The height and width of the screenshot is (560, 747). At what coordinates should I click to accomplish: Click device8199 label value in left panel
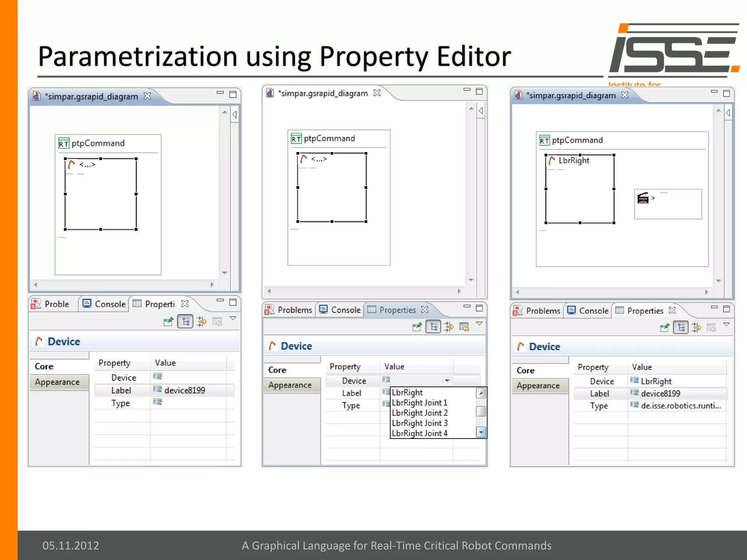point(185,390)
